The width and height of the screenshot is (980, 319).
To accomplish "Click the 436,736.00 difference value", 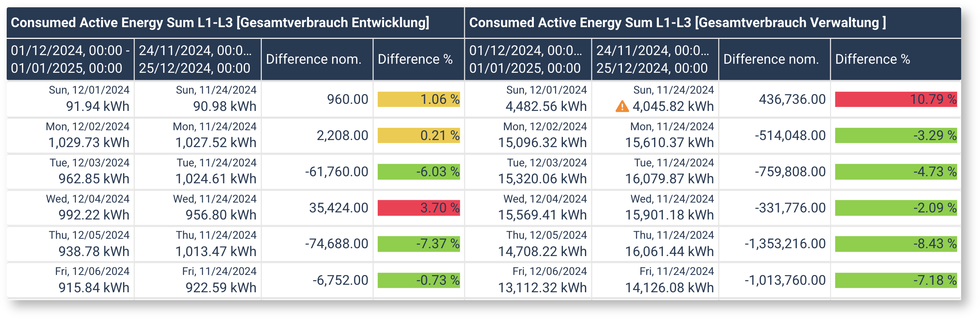I will pos(792,100).
